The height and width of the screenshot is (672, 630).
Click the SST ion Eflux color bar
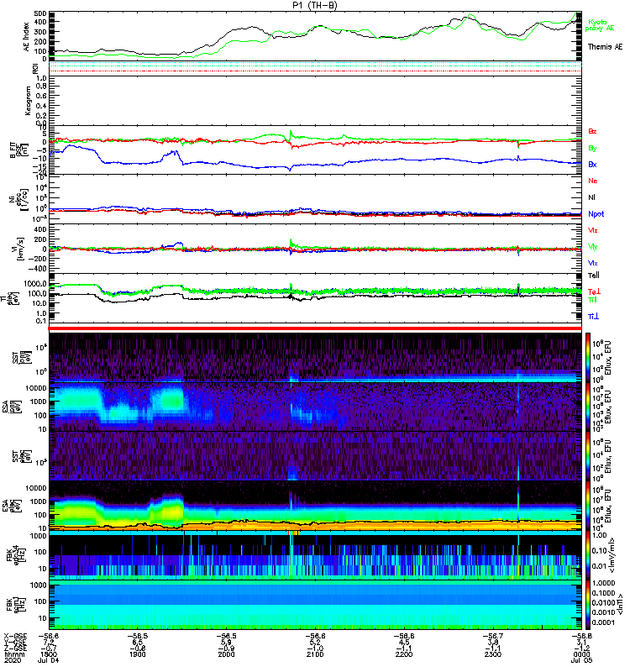(x=587, y=358)
